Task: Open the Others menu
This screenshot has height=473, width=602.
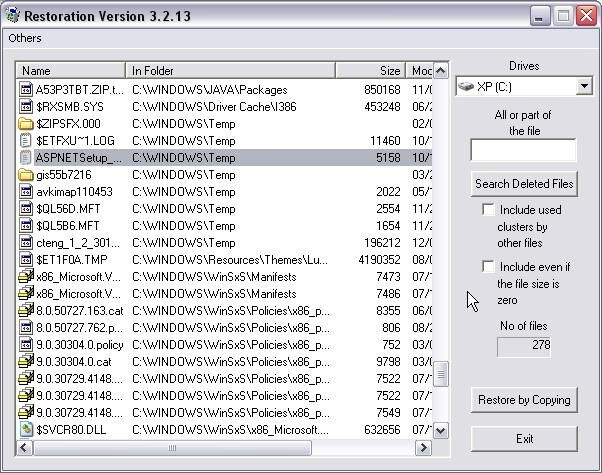Action: tap(25, 38)
